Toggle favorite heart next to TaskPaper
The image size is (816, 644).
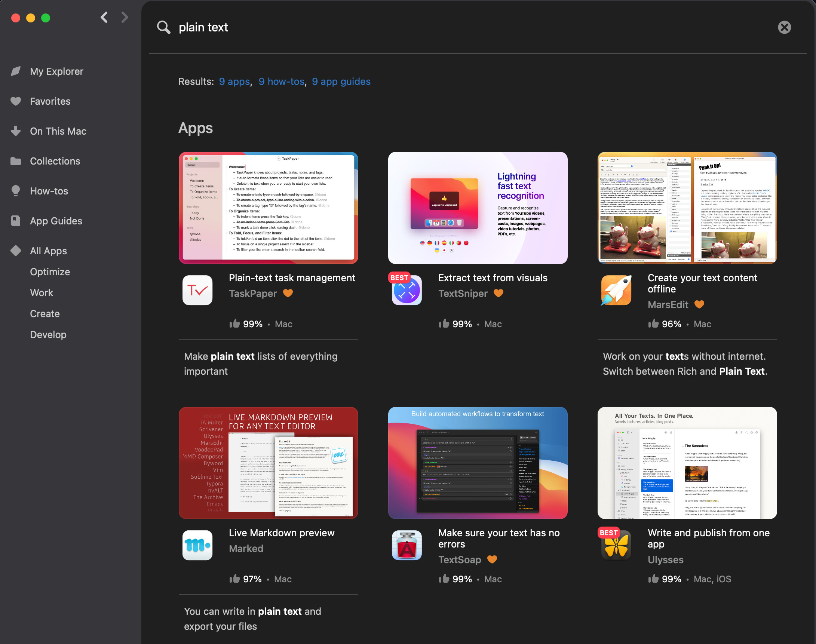pos(288,293)
